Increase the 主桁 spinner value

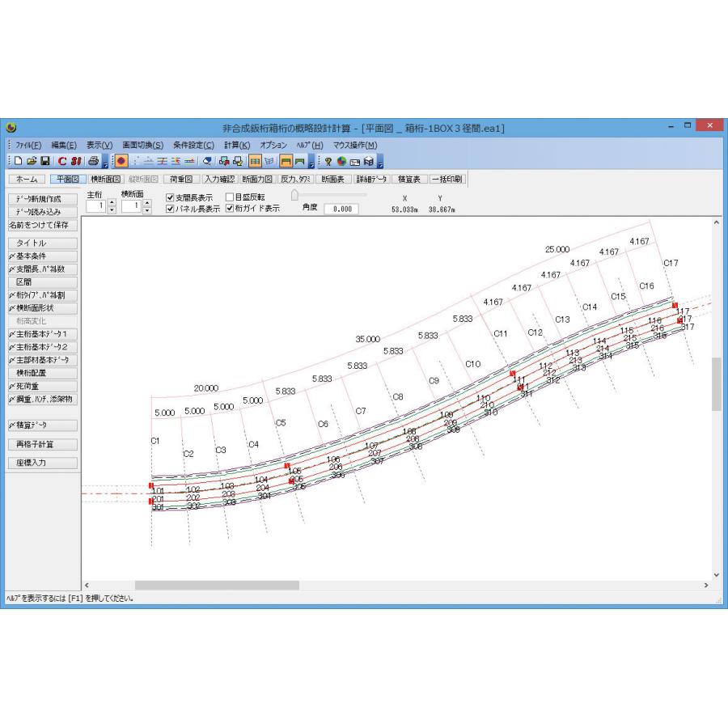click(112, 202)
